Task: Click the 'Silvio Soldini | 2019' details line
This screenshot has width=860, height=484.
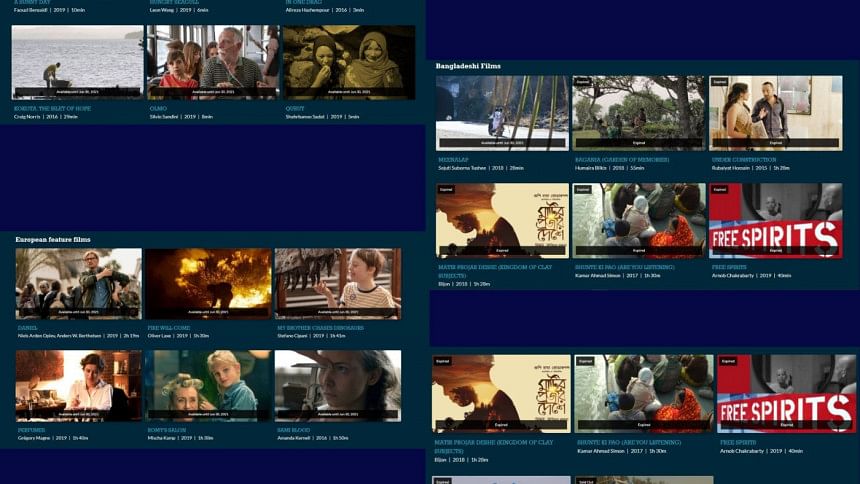Action: tap(182, 117)
